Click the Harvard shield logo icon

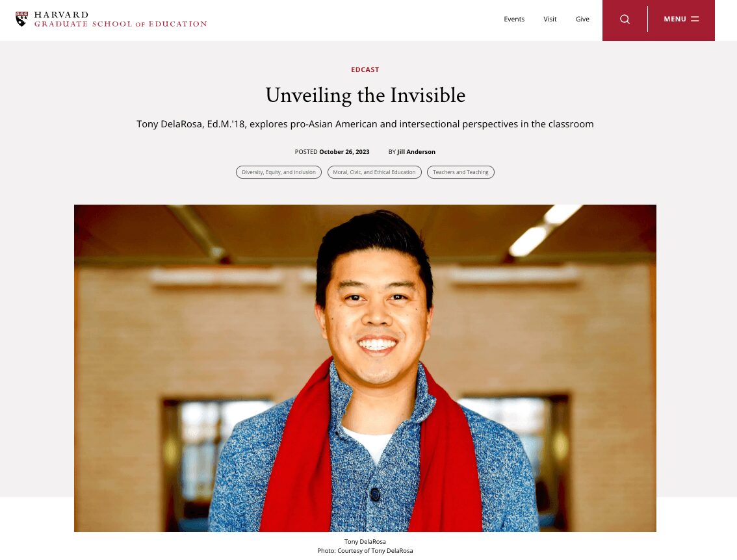(x=21, y=19)
